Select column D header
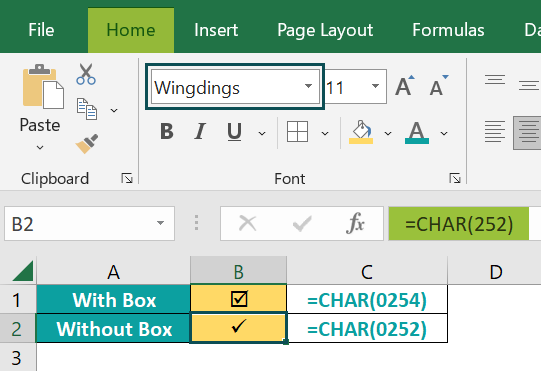Screen dimensions: 541x371 [x=496, y=272]
